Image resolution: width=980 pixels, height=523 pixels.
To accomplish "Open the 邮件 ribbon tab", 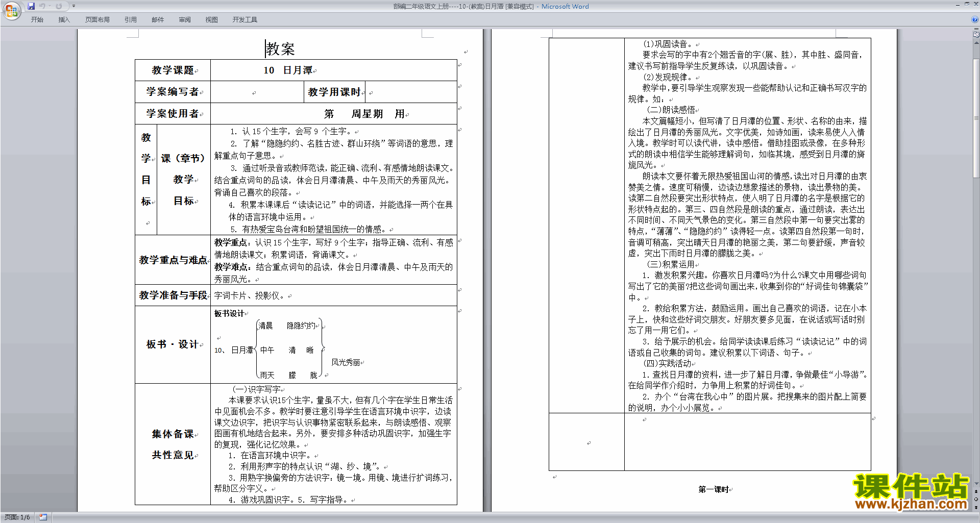I will pos(158,19).
